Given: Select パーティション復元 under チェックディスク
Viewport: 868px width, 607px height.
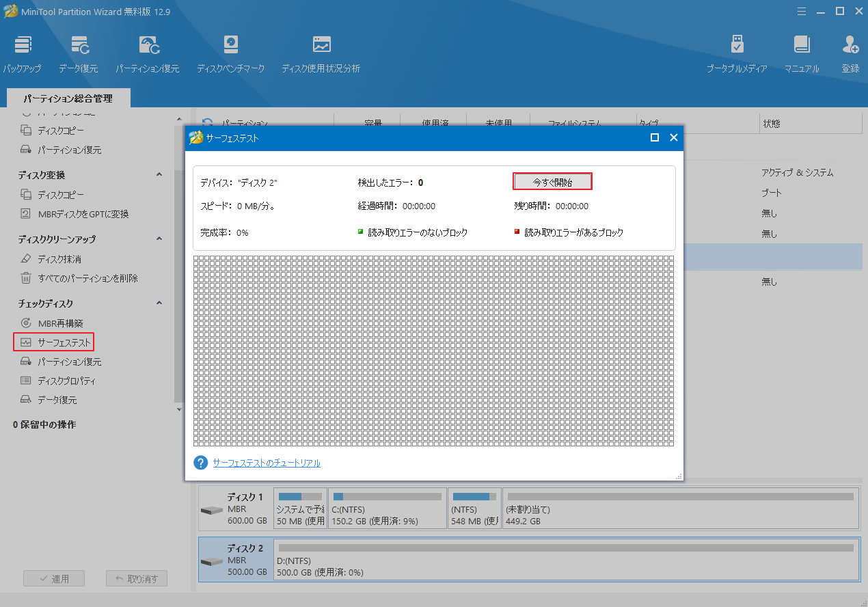Looking at the screenshot, I should coord(61,362).
